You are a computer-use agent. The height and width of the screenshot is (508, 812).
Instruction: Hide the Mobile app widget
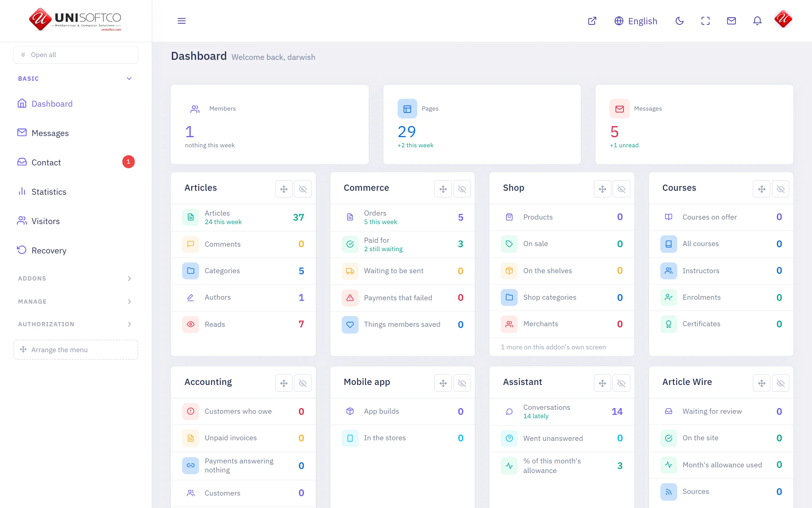tap(462, 383)
